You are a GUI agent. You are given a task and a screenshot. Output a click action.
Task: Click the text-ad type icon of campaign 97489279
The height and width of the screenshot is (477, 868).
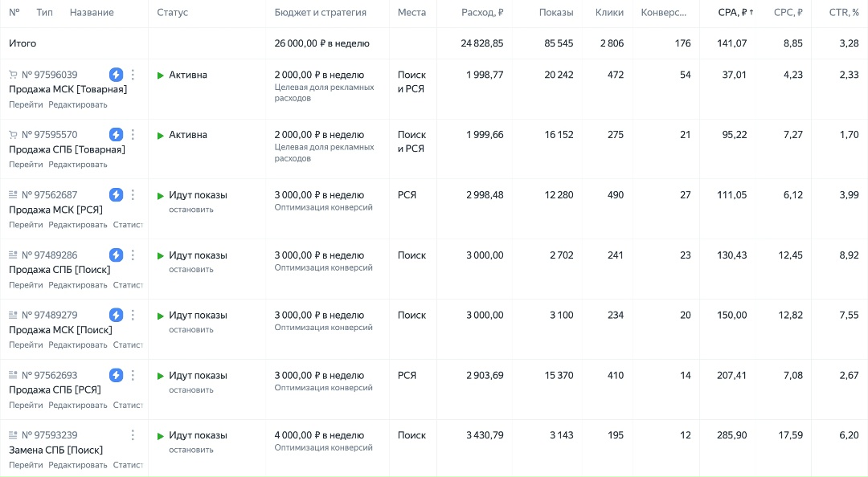(13, 315)
